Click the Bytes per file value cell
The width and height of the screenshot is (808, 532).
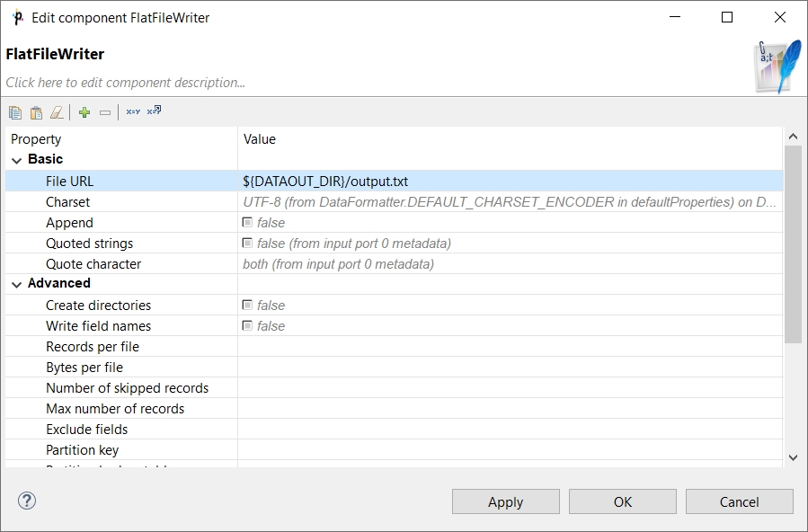(x=511, y=368)
